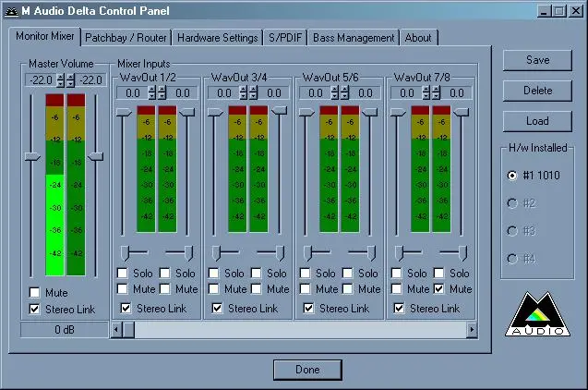Toggle WavOut 5/6 Stereo Link checkbox
This screenshot has height=390, width=588.
(308, 308)
